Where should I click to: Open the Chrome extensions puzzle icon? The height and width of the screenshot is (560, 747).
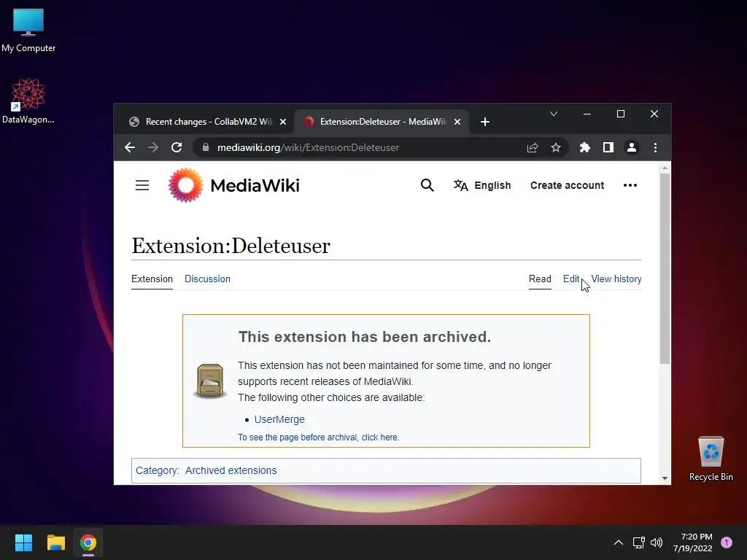click(x=584, y=147)
